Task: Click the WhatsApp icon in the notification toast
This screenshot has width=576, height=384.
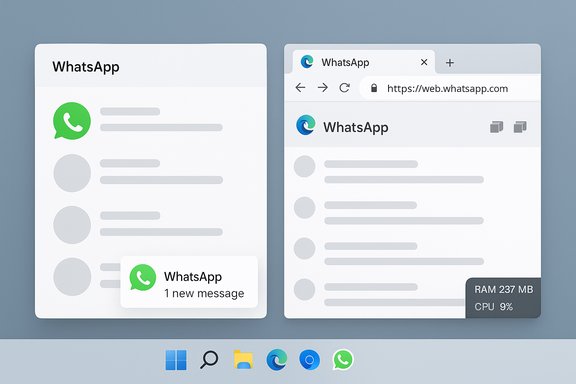Action: [143, 277]
